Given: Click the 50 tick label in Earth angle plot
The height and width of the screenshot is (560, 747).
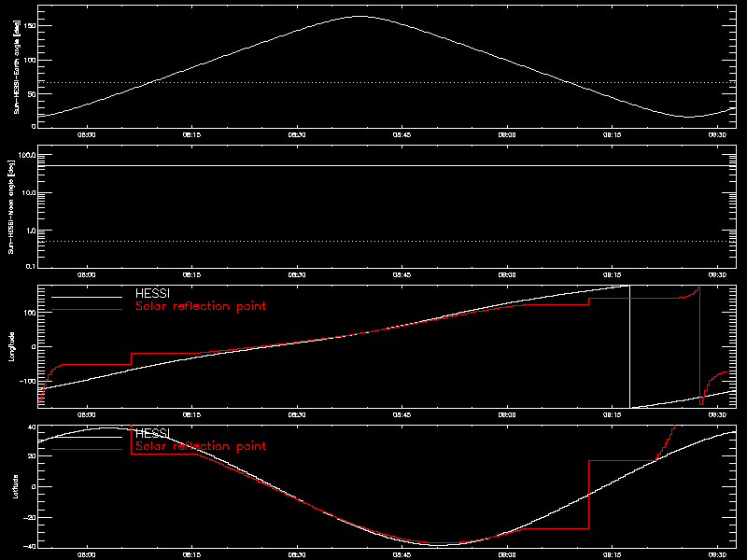Looking at the screenshot, I should [x=32, y=94].
